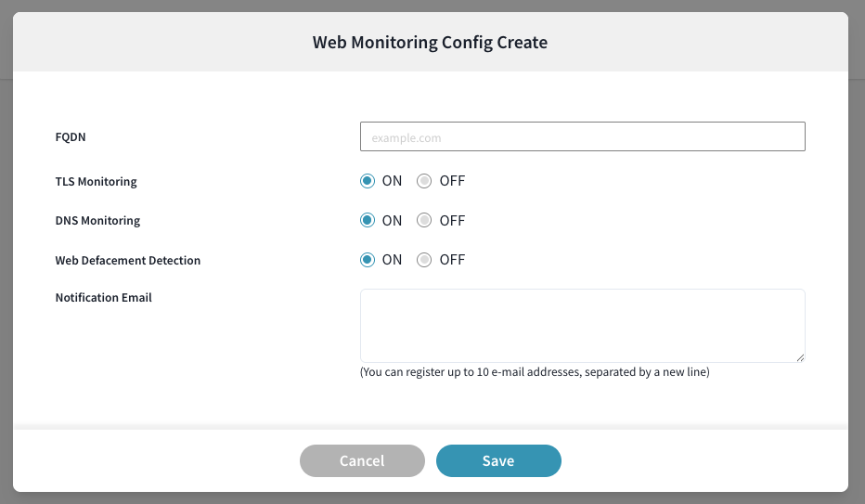865x504 pixels.
Task: Click the 10 e-mail addresses hint text
Action: 535,372
